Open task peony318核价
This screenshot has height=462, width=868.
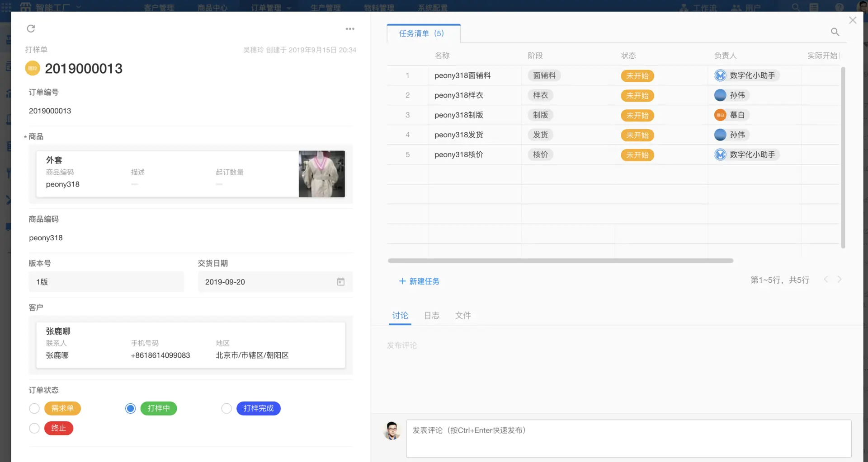click(x=459, y=154)
